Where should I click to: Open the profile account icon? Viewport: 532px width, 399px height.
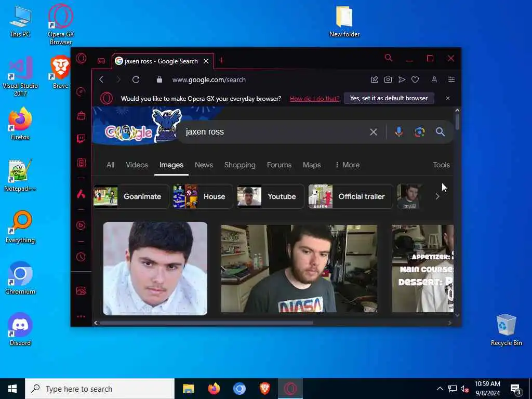coord(434,79)
